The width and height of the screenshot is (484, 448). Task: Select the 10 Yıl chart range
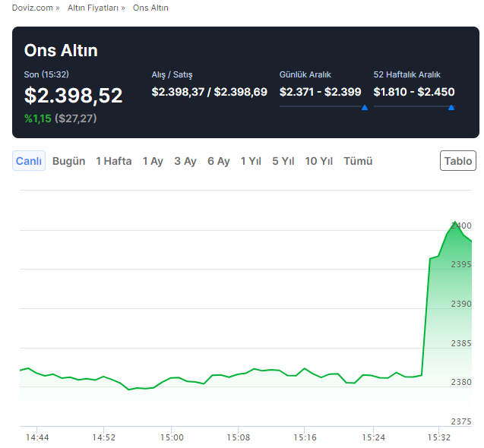(318, 161)
